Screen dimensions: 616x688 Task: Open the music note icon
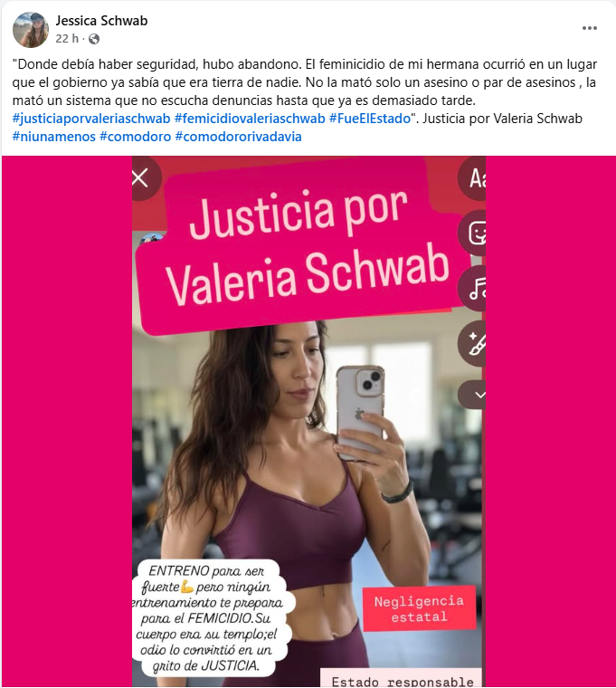pyautogui.click(x=473, y=288)
